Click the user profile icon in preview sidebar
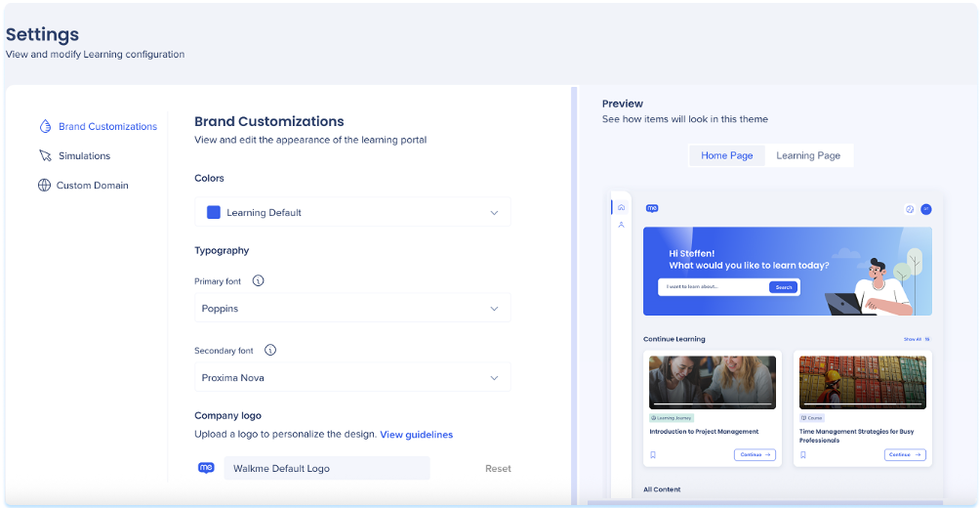The image size is (980, 508). pyautogui.click(x=621, y=225)
